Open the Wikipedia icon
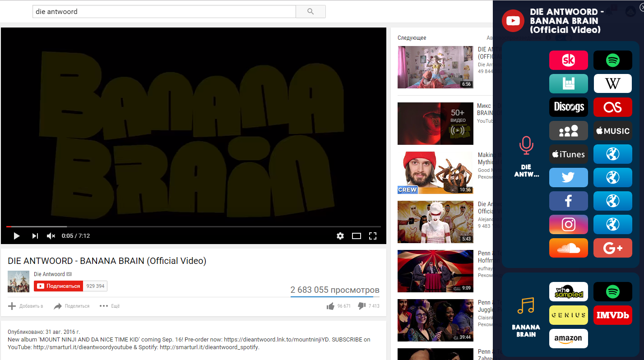 613,83
